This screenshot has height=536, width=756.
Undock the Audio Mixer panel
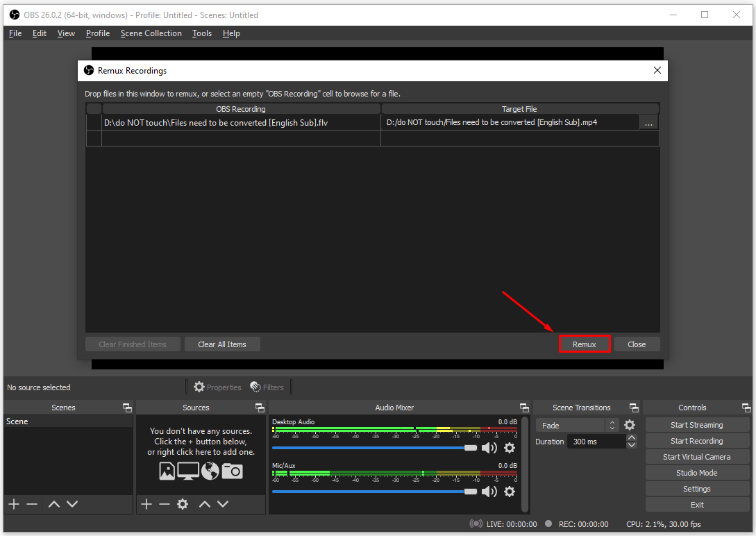click(x=525, y=408)
